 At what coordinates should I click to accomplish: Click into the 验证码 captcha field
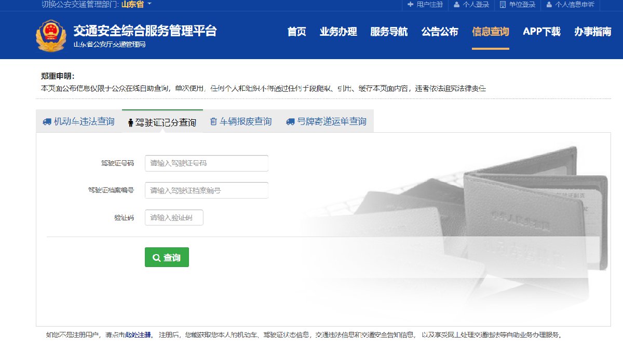tap(174, 218)
